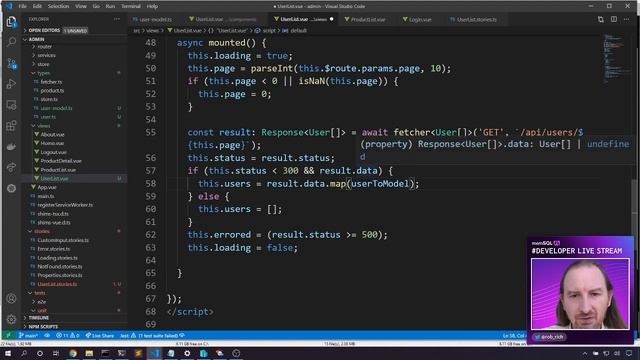Open product.ts in the explorer
640x360 pixels.
tap(52, 90)
